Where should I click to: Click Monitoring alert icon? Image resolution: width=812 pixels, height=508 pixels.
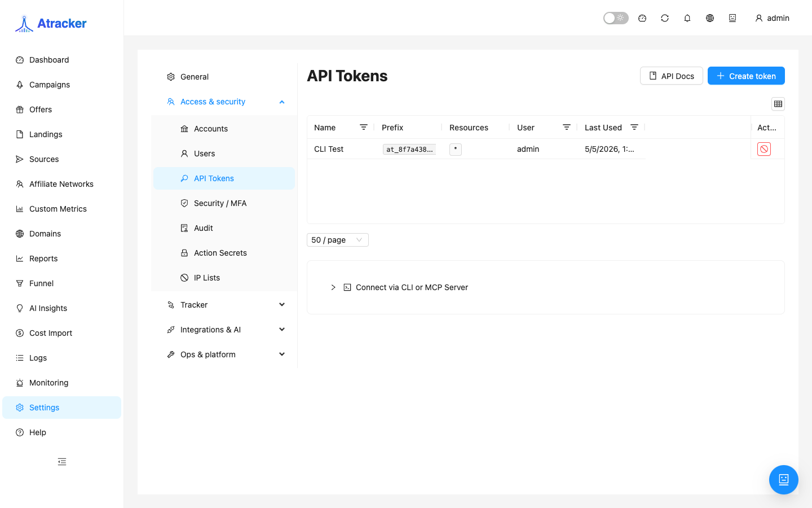(x=20, y=383)
